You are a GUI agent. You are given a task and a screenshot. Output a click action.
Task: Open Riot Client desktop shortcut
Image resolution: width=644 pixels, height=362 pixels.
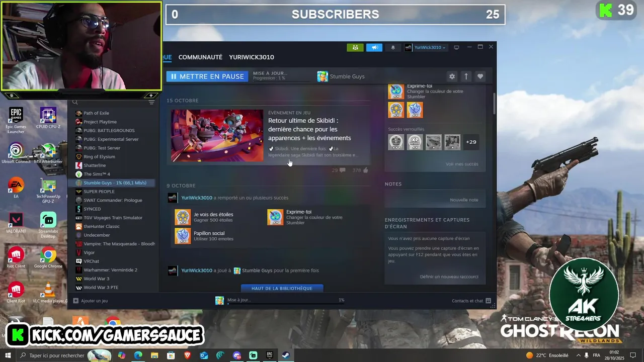click(x=16, y=257)
